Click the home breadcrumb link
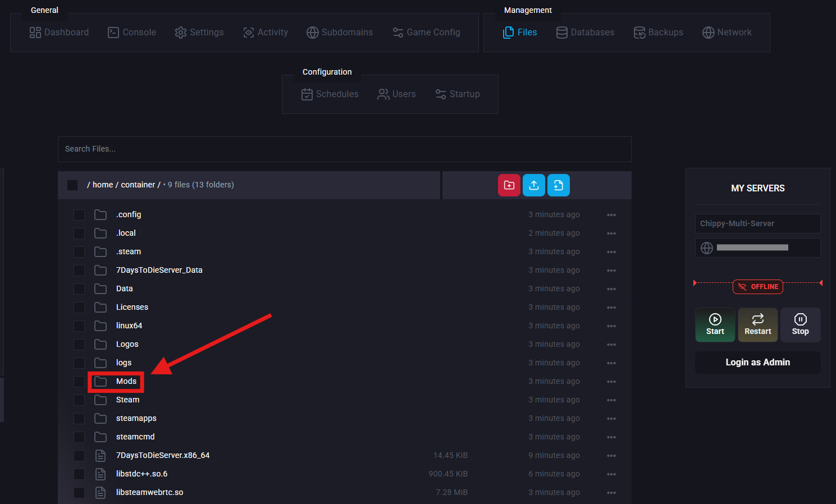Image resolution: width=836 pixels, height=504 pixels. 103,185
